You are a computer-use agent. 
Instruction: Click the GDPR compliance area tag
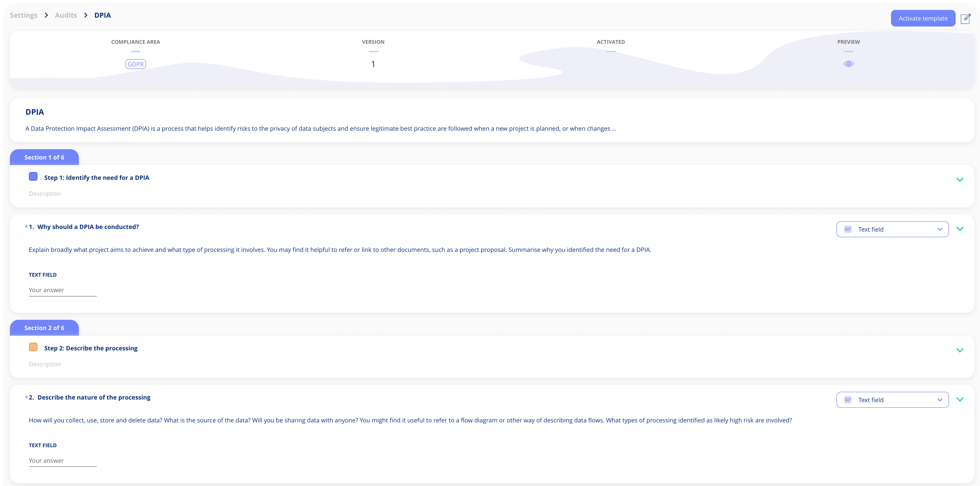pos(136,64)
